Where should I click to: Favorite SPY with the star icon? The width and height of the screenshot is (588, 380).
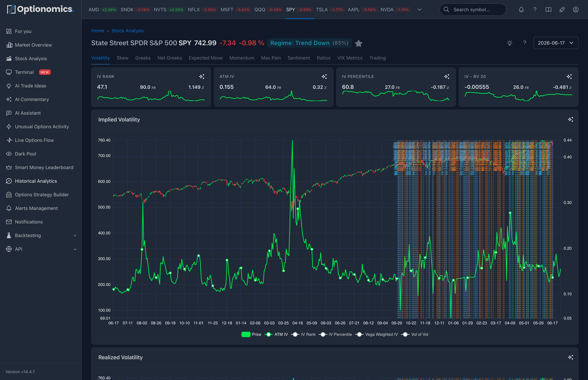click(x=358, y=43)
